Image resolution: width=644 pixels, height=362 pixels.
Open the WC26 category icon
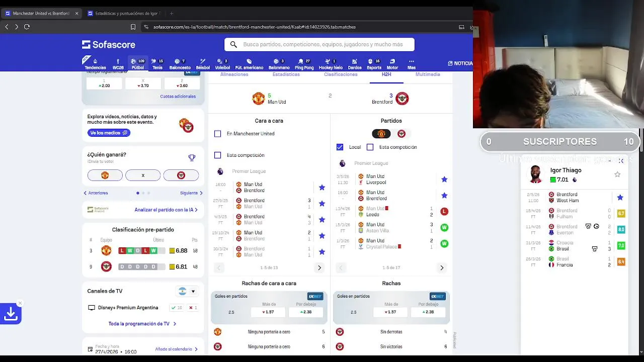coord(118,64)
